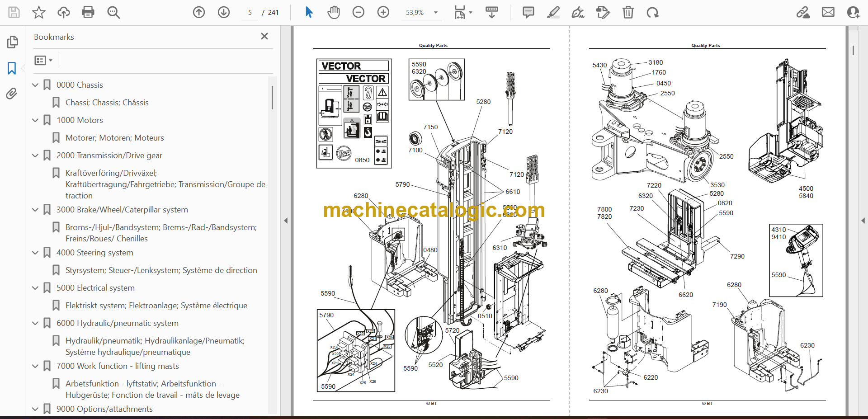Screen dimensions: 868x419
Task: Bookmark file with the star icon
Action: [x=39, y=12]
